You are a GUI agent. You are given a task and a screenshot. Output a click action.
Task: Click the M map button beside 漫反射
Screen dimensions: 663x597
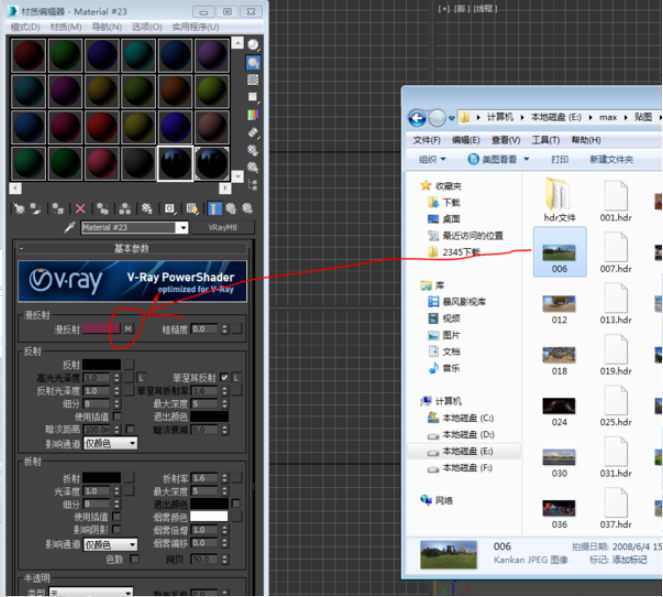click(x=128, y=329)
